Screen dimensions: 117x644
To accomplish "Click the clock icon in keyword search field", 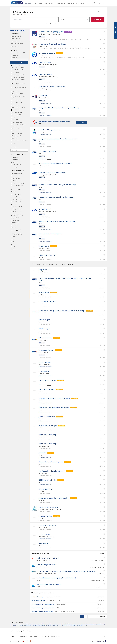I will tap(55, 19).
